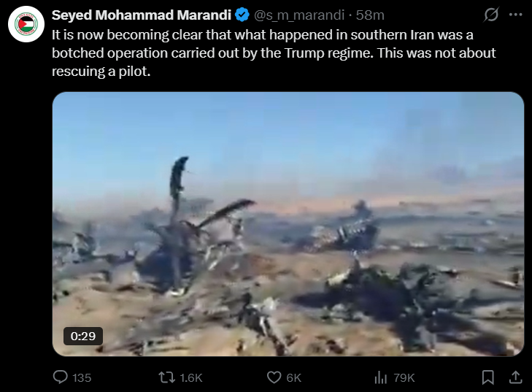Open the tweet text about southern Iran
The height and width of the screenshot is (392, 532).
274,53
